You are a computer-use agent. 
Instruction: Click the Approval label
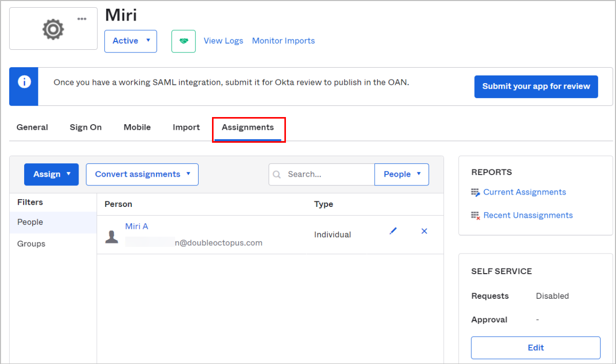(x=489, y=320)
